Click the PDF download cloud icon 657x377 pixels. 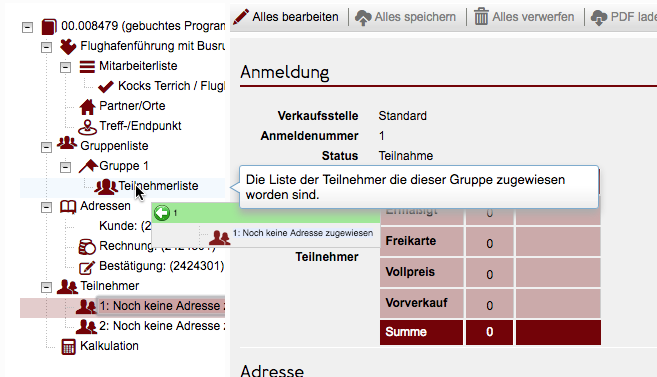pyautogui.click(x=599, y=17)
